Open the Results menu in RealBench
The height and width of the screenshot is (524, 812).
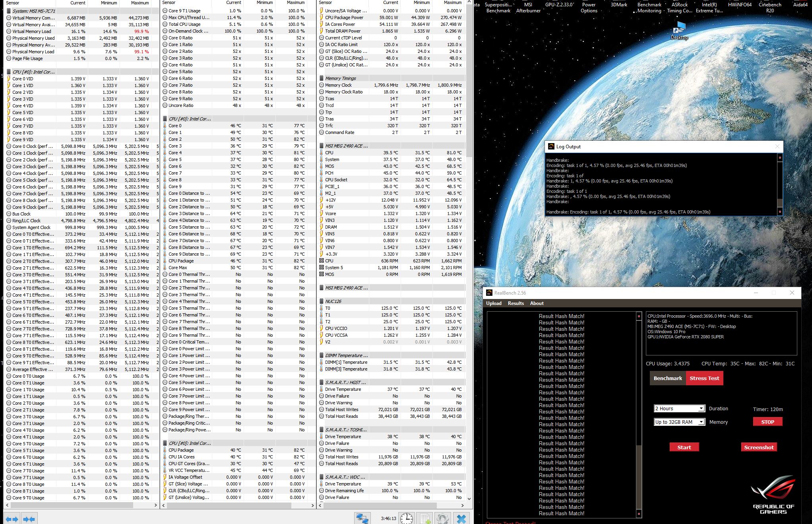tap(515, 303)
